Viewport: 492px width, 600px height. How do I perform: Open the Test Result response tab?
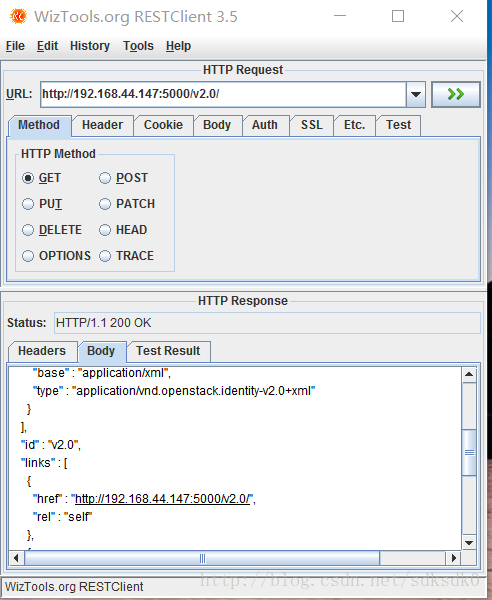pos(168,351)
